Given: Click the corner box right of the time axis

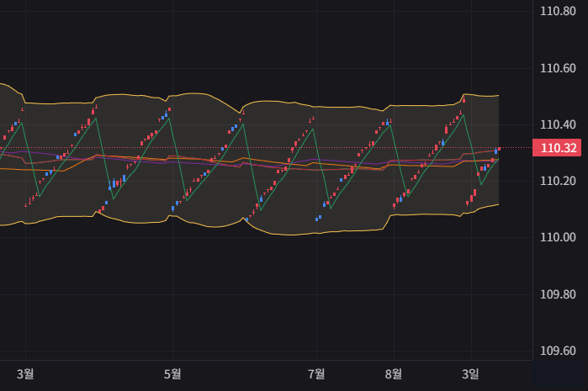Looking at the screenshot, I should pos(559,375).
